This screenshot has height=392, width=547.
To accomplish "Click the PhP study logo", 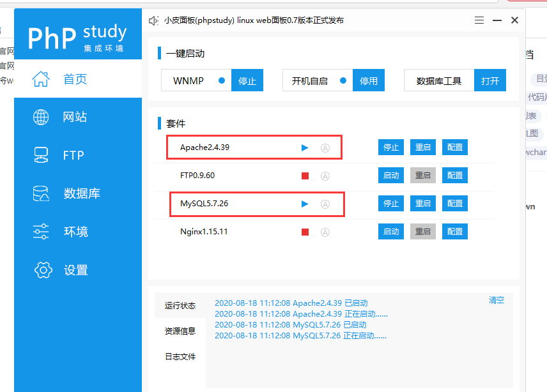I will pyautogui.click(x=77, y=38).
